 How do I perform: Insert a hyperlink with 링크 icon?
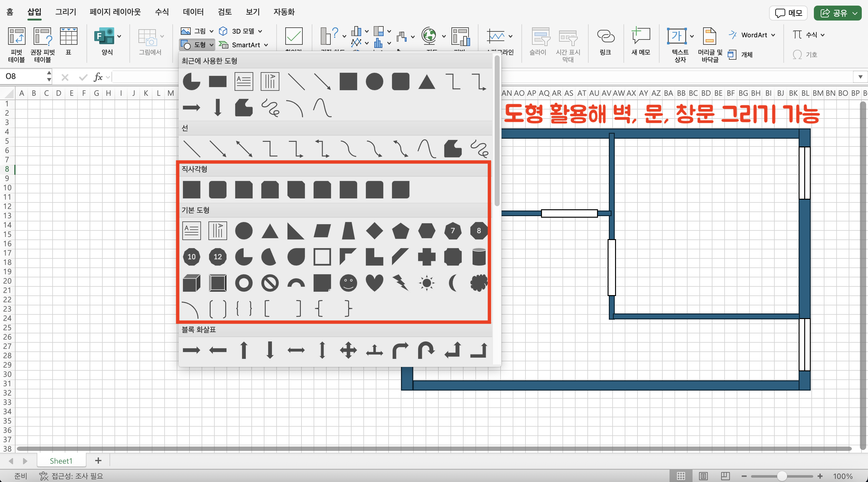[x=605, y=42]
